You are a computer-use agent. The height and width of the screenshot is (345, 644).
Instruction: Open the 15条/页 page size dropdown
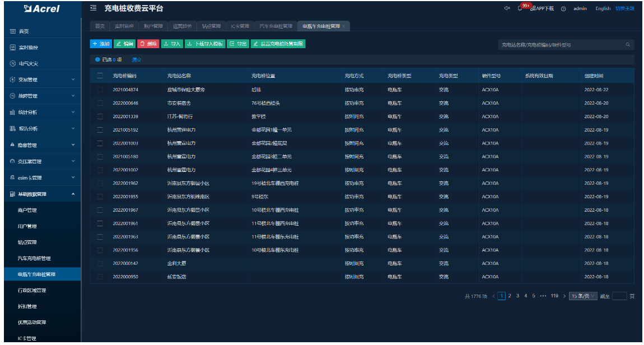[583, 296]
